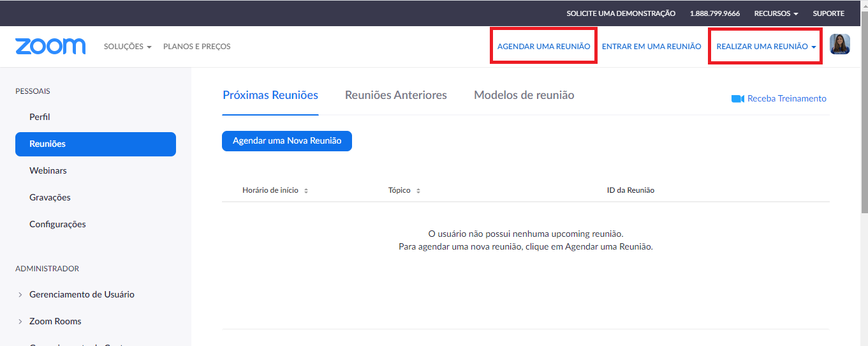
Task: Open the Soluções dropdown
Action: (x=128, y=47)
